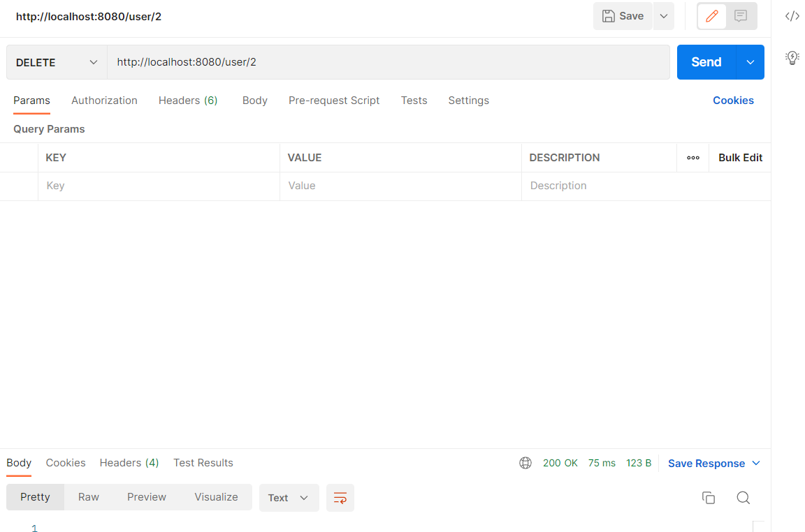The width and height of the screenshot is (805, 532).
Task: Click the 75 ms response time
Action: (x=602, y=464)
